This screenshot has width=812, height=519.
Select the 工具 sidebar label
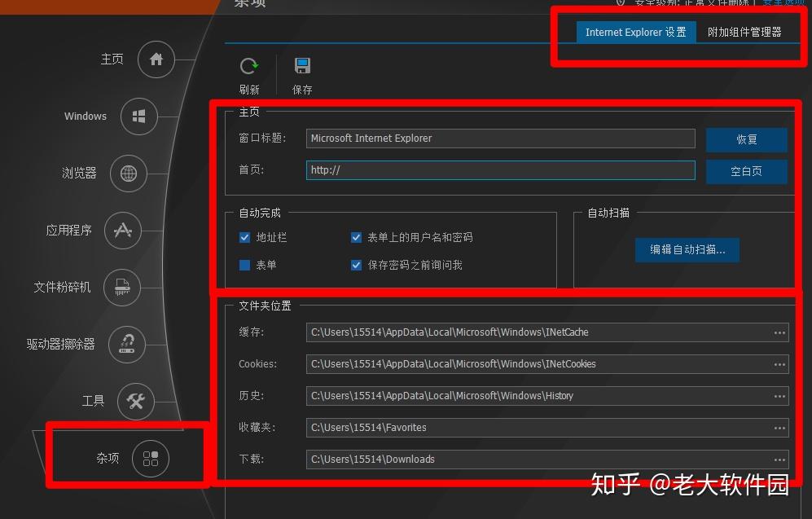(x=93, y=402)
